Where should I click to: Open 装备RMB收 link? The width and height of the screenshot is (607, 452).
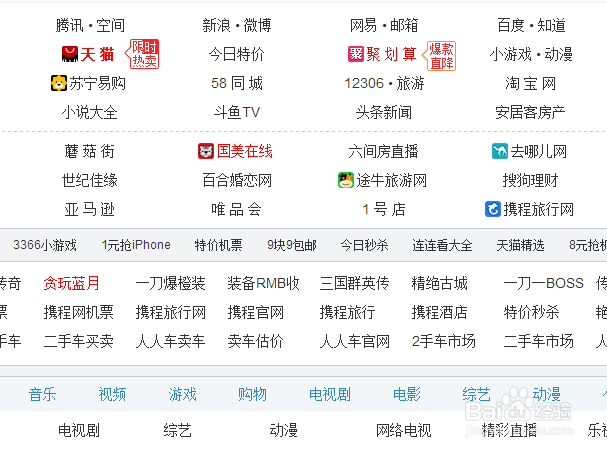point(263,283)
